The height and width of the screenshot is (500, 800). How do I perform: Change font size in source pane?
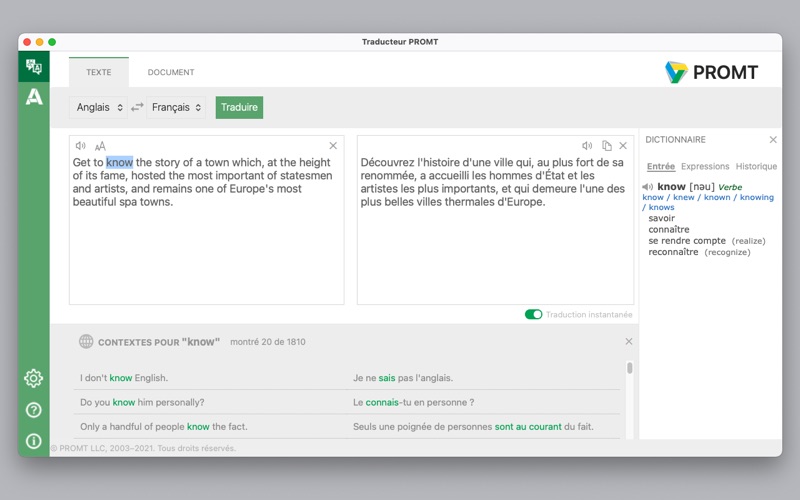(100, 146)
